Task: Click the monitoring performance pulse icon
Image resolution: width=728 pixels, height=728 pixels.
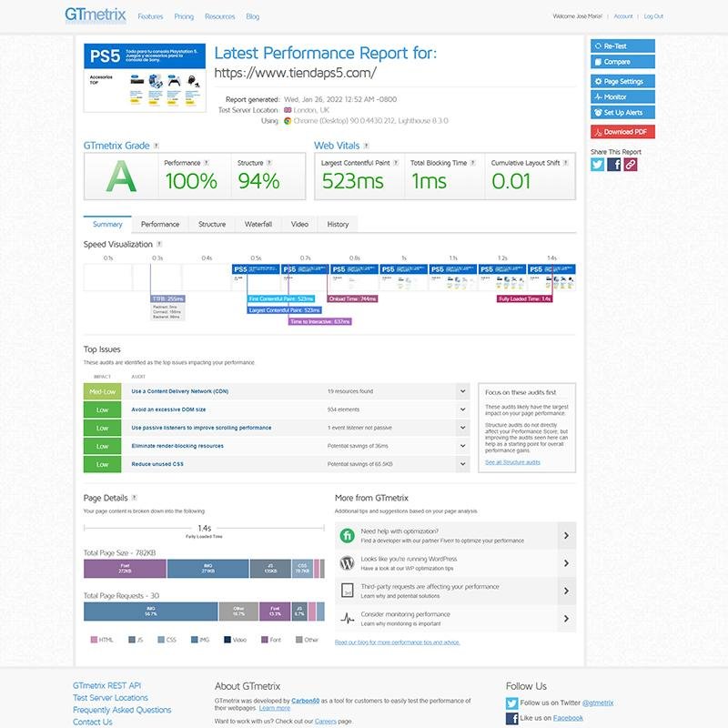Action: pos(348,619)
